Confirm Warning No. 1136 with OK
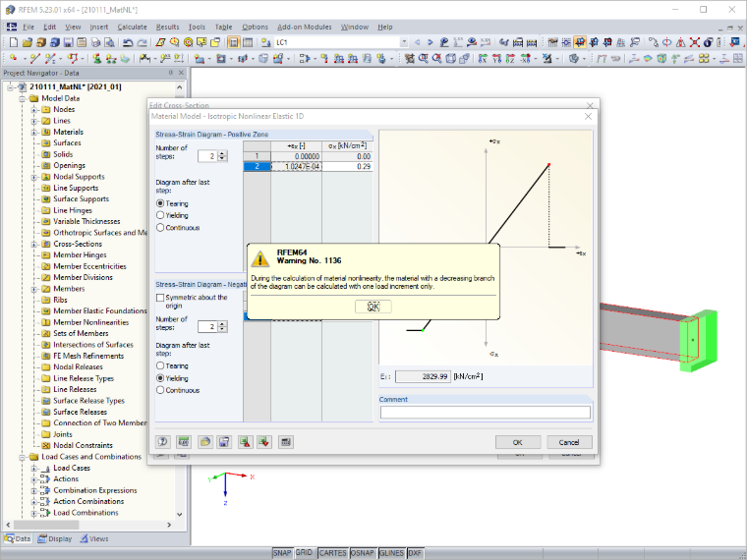Image resolution: width=747 pixels, height=560 pixels. pyautogui.click(x=373, y=307)
